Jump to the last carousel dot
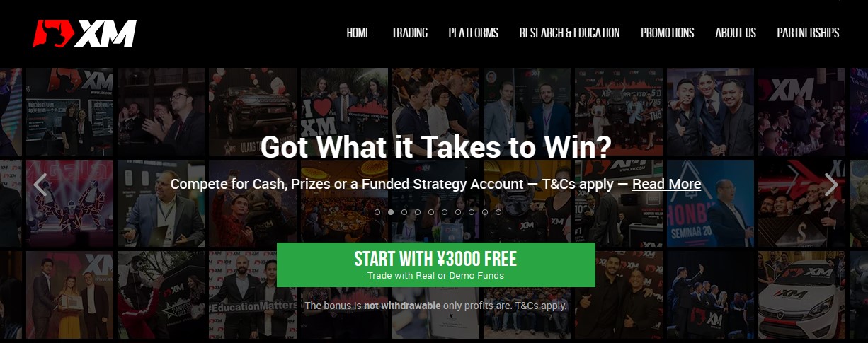 point(498,211)
